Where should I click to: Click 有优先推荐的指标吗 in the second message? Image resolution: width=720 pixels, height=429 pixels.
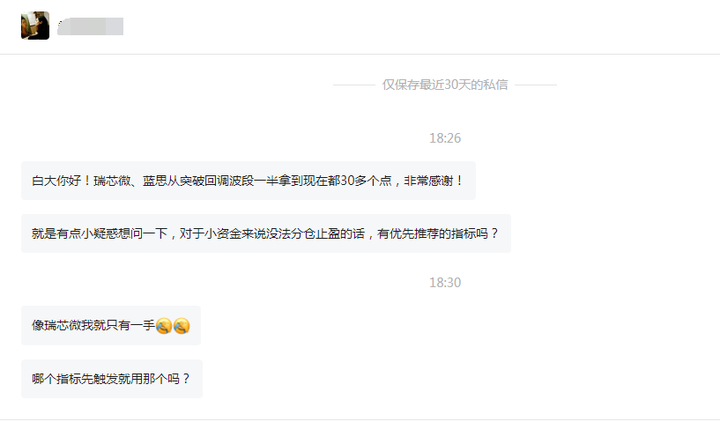433,233
